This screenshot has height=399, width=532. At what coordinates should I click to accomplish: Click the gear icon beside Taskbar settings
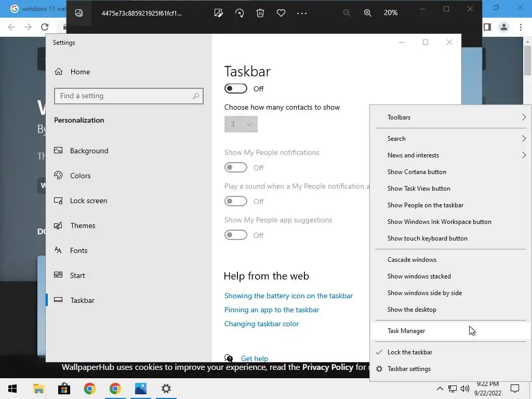379,369
